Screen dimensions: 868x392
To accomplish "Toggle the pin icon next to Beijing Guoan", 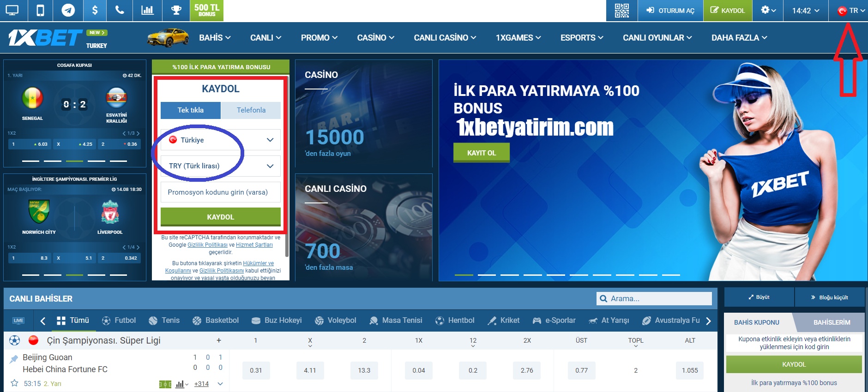I will tap(14, 358).
